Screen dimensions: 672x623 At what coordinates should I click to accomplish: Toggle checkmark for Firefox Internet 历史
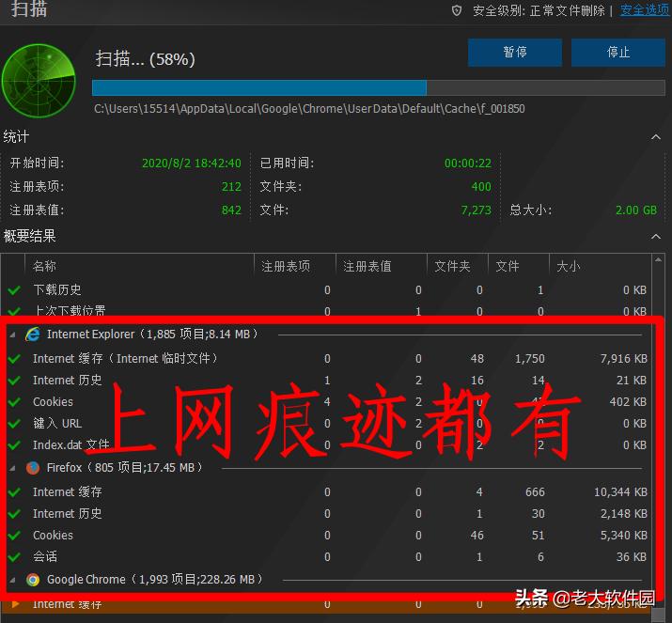14,513
